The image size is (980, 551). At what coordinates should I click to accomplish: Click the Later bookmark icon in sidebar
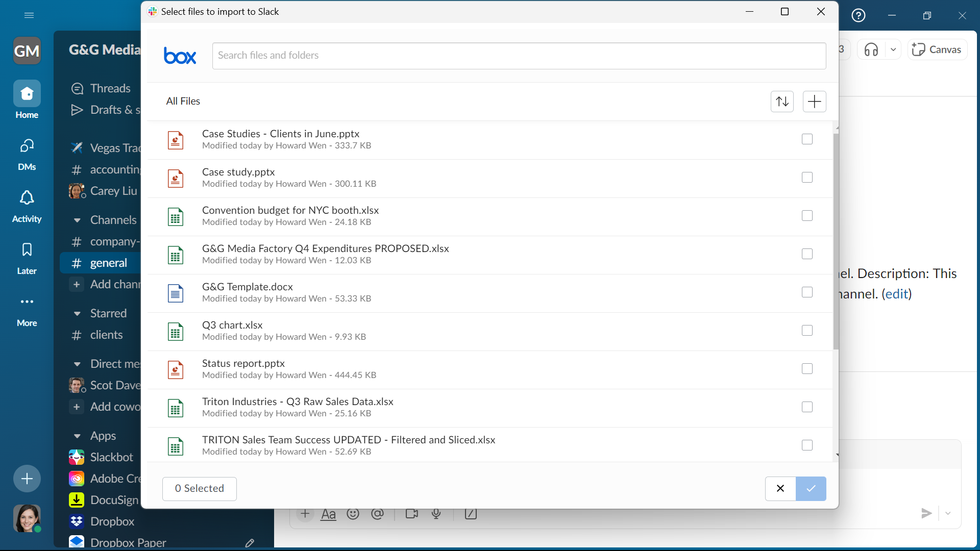point(26,249)
